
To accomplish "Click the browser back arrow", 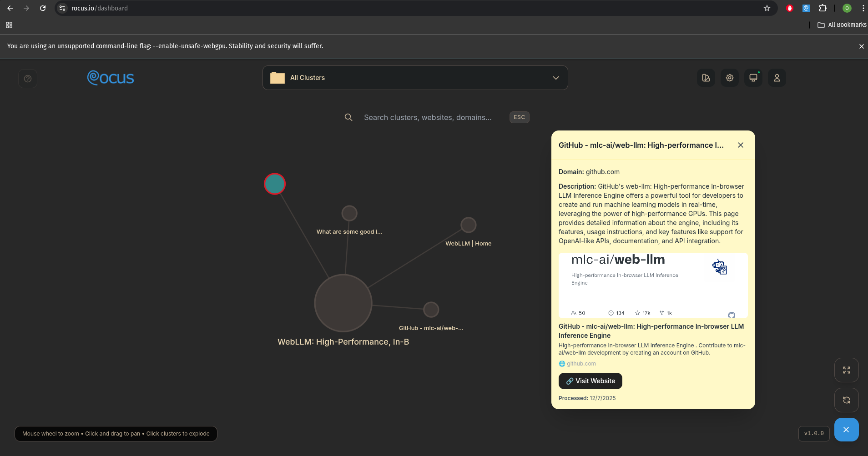I will [x=10, y=8].
